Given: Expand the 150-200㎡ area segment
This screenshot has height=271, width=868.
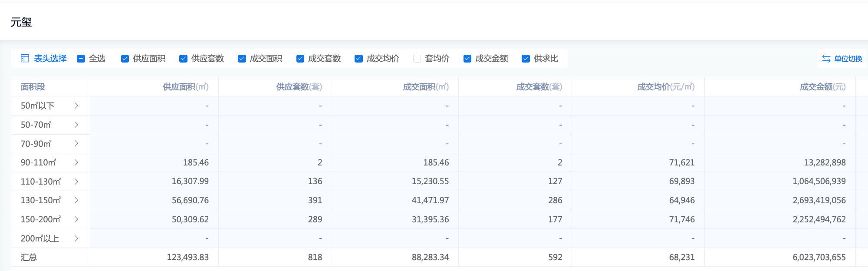Looking at the screenshot, I should (x=76, y=219).
